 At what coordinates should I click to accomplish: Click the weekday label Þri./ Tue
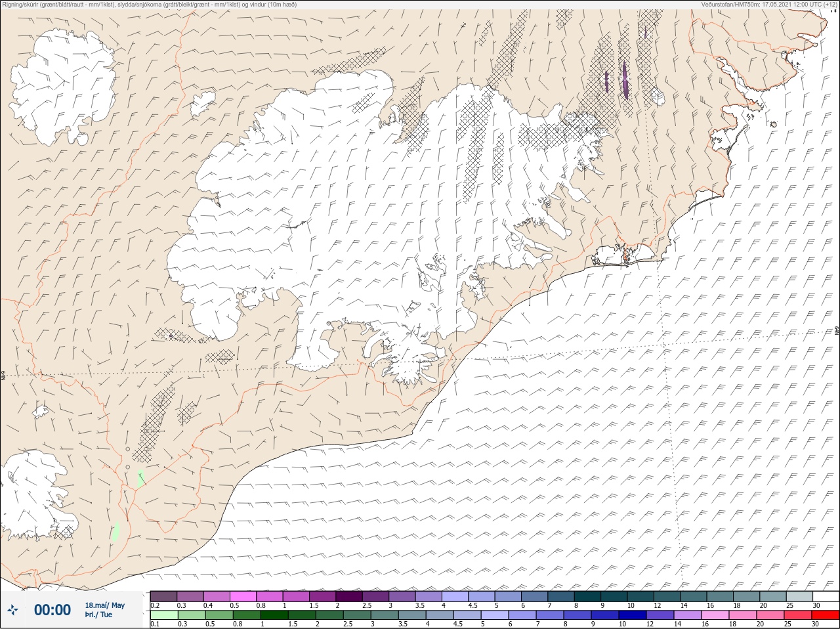tap(98, 615)
